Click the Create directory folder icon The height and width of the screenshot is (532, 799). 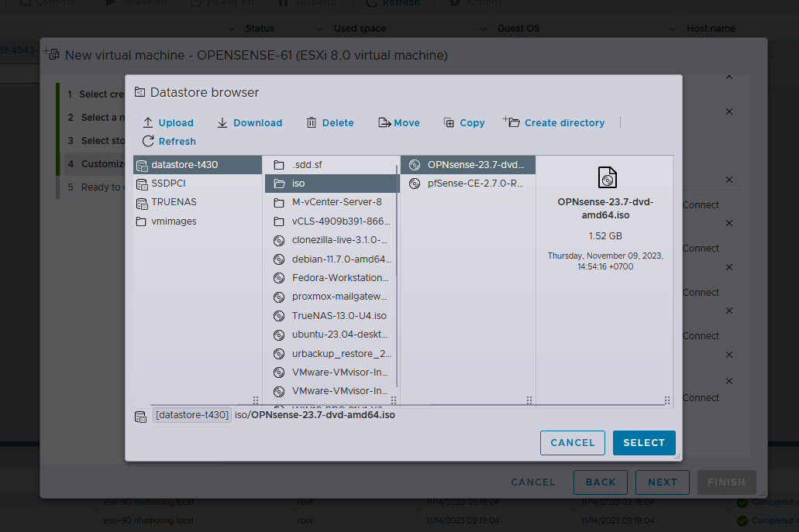(512, 122)
